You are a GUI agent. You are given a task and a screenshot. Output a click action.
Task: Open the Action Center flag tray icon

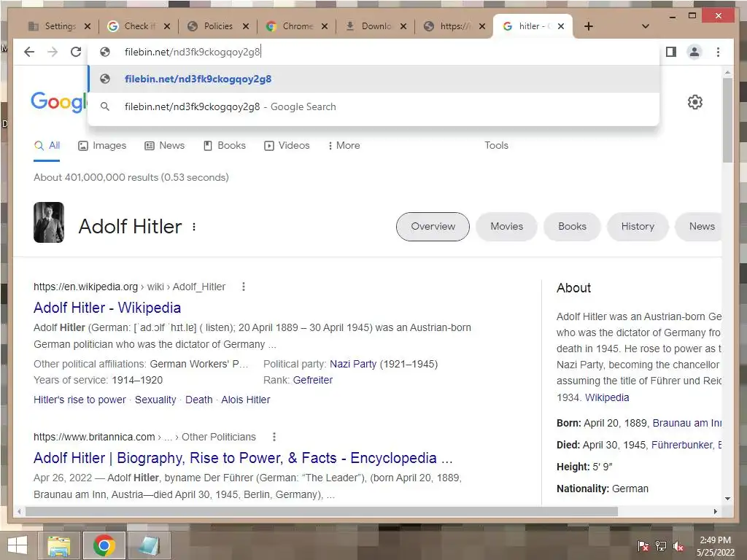point(643,546)
